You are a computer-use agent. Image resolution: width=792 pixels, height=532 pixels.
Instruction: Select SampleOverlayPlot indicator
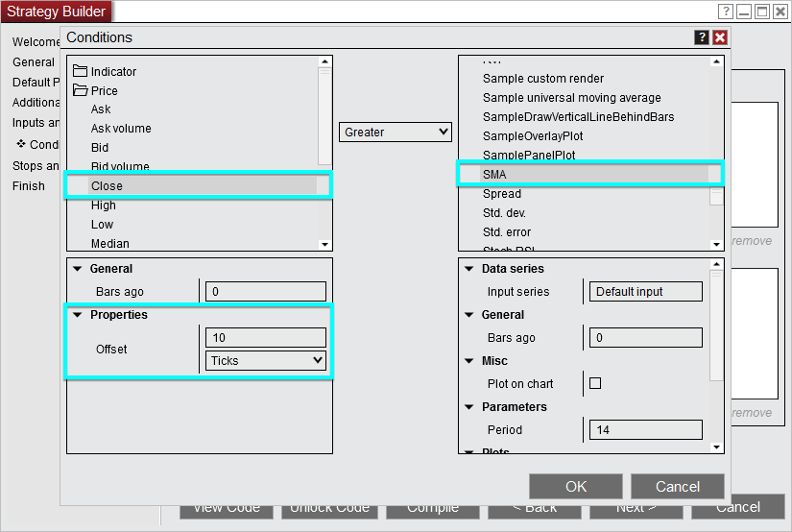(x=533, y=136)
